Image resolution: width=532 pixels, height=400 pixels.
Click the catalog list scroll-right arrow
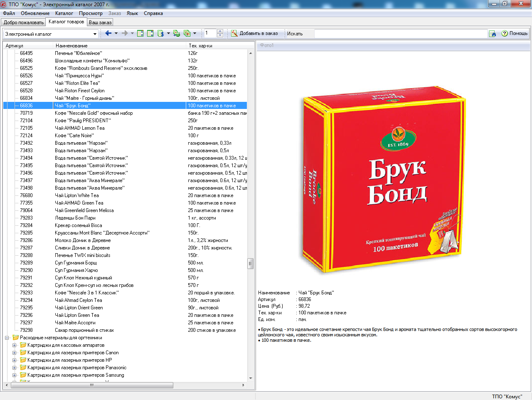pyautogui.click(x=244, y=385)
